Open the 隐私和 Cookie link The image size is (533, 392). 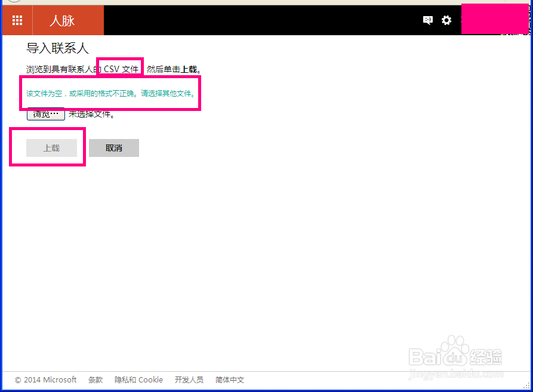[x=138, y=379]
